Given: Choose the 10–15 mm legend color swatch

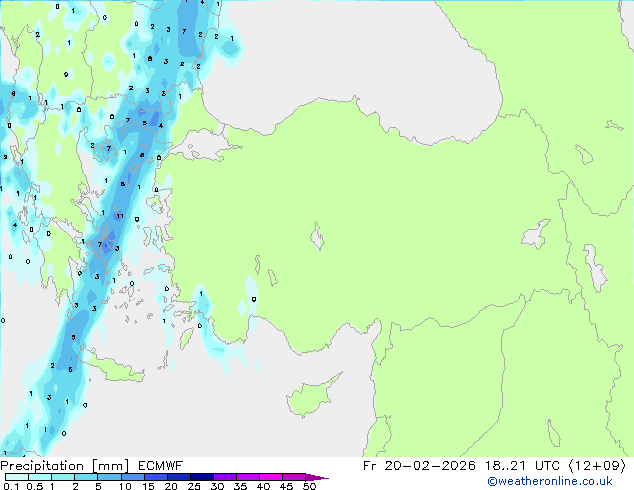Looking at the screenshot, I should point(132,477).
